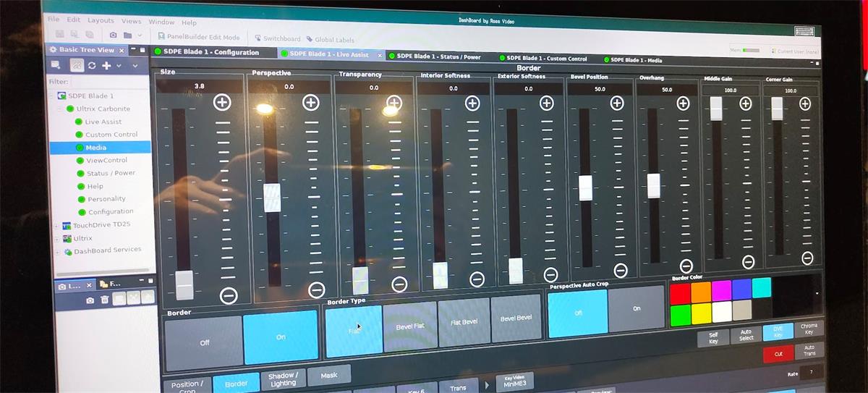868x393 pixels.
Task: Set Perspective Auto Crop to On
Action: [x=637, y=309]
